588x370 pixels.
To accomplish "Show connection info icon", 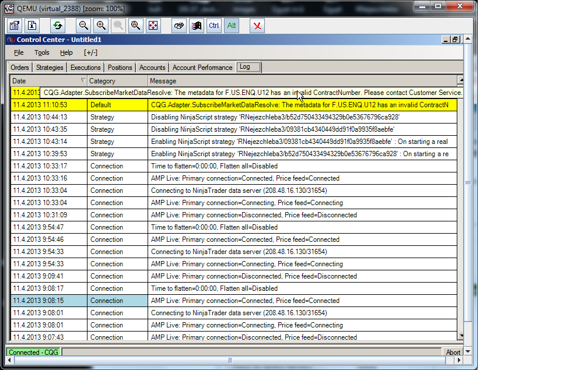I will tap(32, 26).
